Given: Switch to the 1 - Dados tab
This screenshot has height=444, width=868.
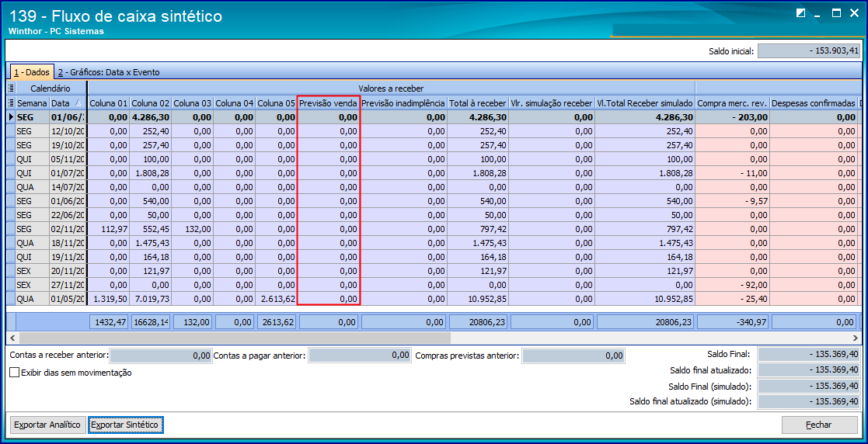Looking at the screenshot, I should click(32, 72).
